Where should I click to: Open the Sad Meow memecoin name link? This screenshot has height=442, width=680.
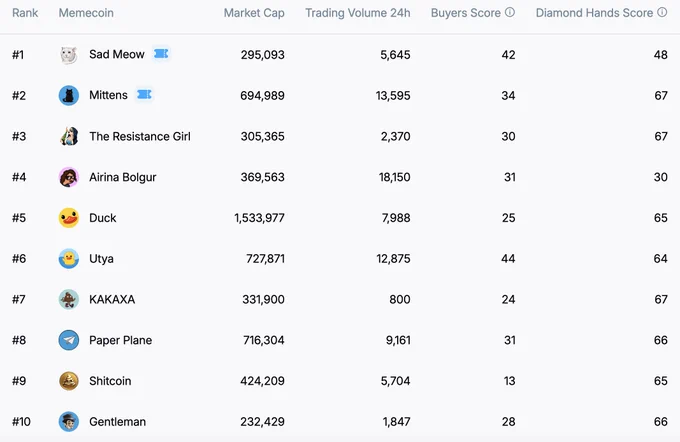click(117, 54)
